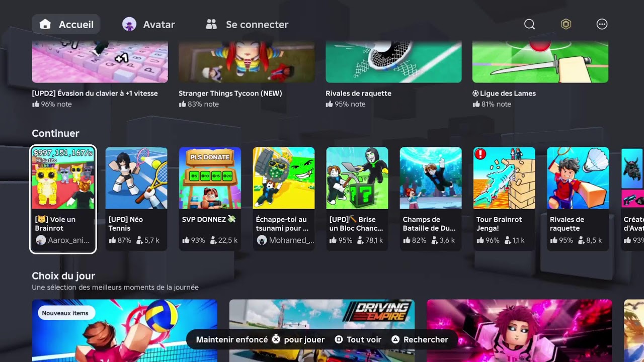Image resolution: width=644 pixels, height=362 pixels.
Task: Open the SVP DONNEZ game card
Action: click(210, 199)
